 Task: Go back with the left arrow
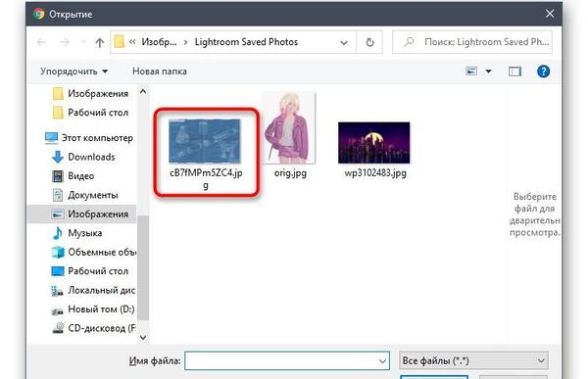(x=41, y=42)
